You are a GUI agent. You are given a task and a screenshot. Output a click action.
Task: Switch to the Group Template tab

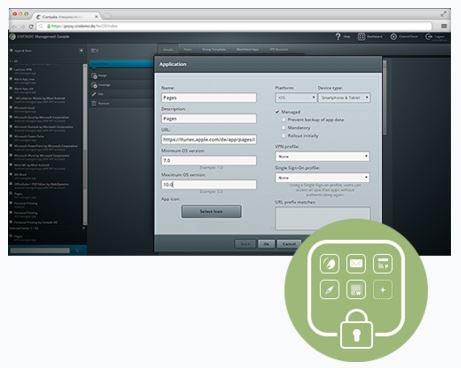click(214, 49)
